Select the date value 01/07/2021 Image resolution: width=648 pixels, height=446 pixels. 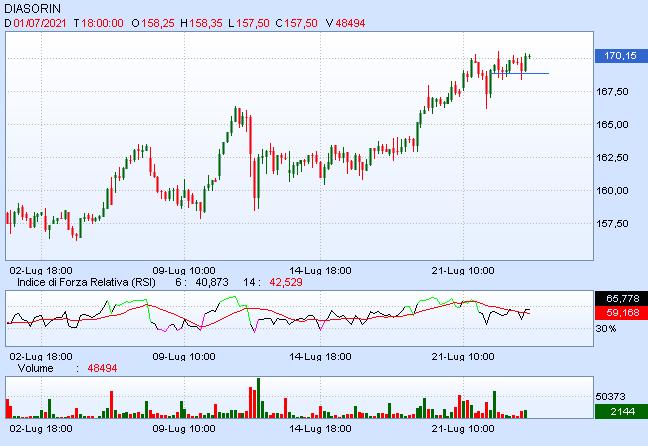click(40, 23)
